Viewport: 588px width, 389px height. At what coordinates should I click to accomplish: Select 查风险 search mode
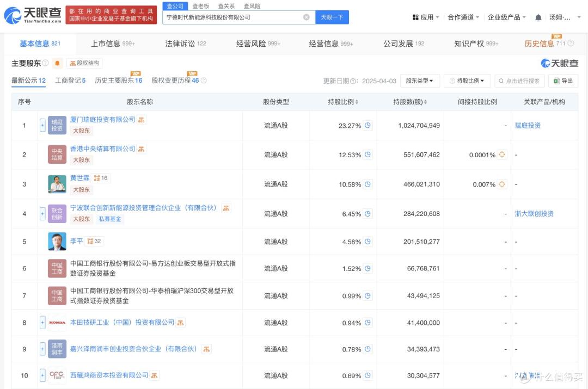click(x=252, y=6)
